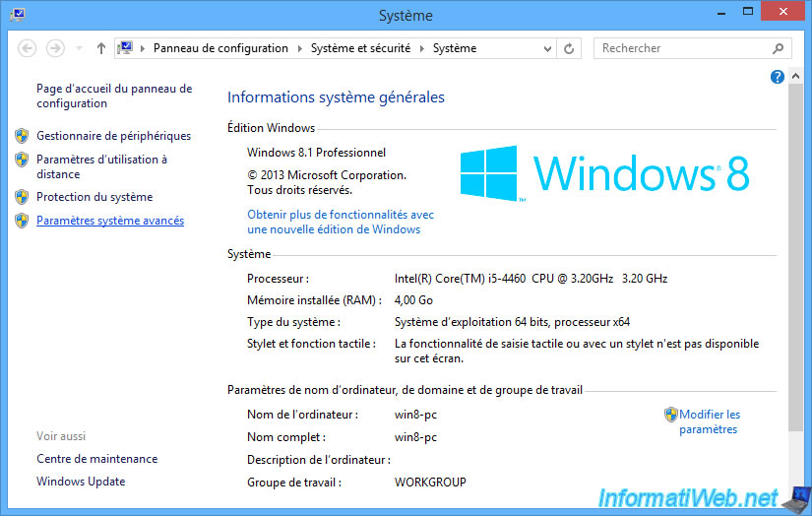Open Protection du système link
812x516 pixels.
(x=94, y=197)
